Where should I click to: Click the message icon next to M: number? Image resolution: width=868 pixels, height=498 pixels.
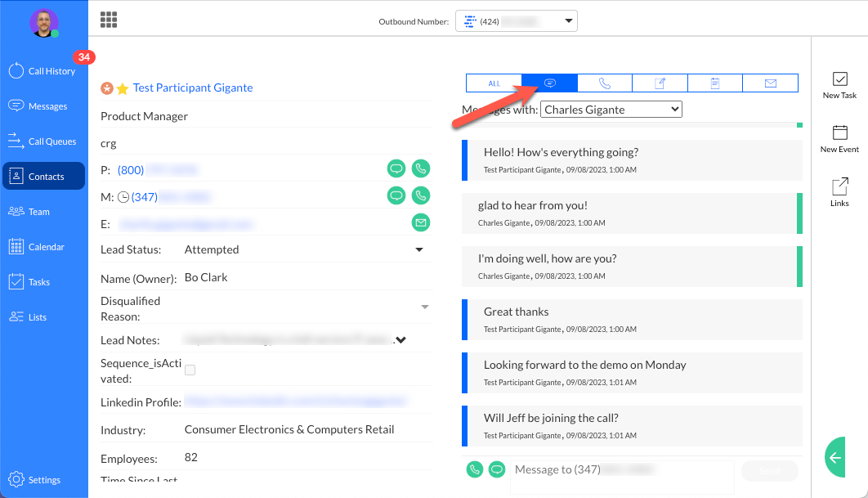tap(396, 195)
